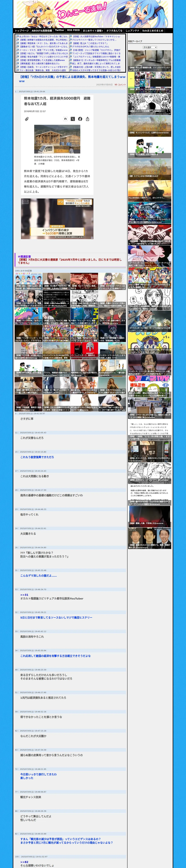Click the >>31 reply anchor in comment 53

tap(24, 595)
